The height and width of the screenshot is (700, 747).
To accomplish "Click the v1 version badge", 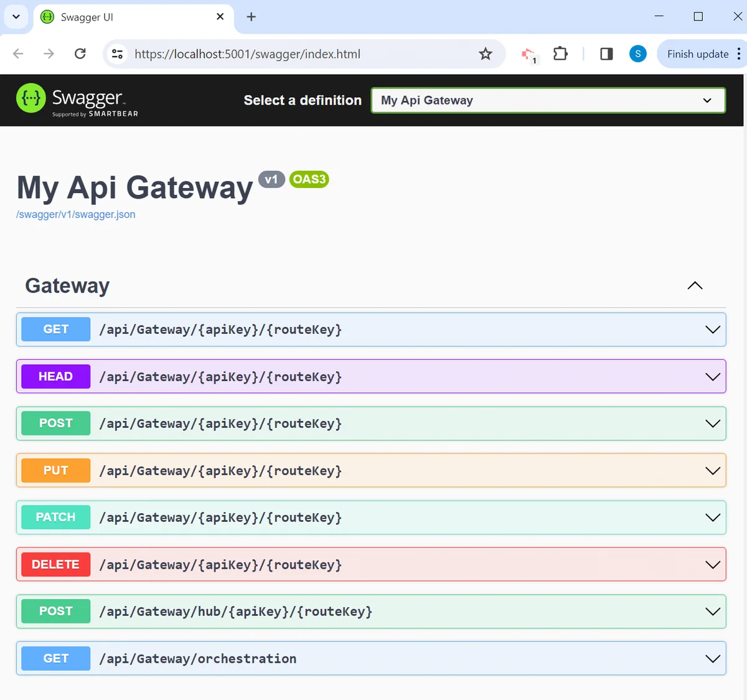I will (271, 179).
